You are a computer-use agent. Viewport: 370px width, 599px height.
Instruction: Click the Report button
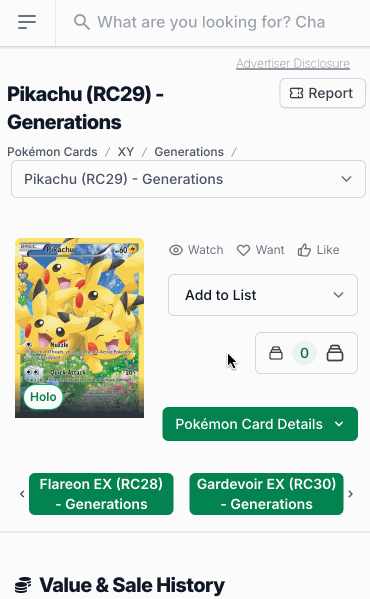(322, 93)
